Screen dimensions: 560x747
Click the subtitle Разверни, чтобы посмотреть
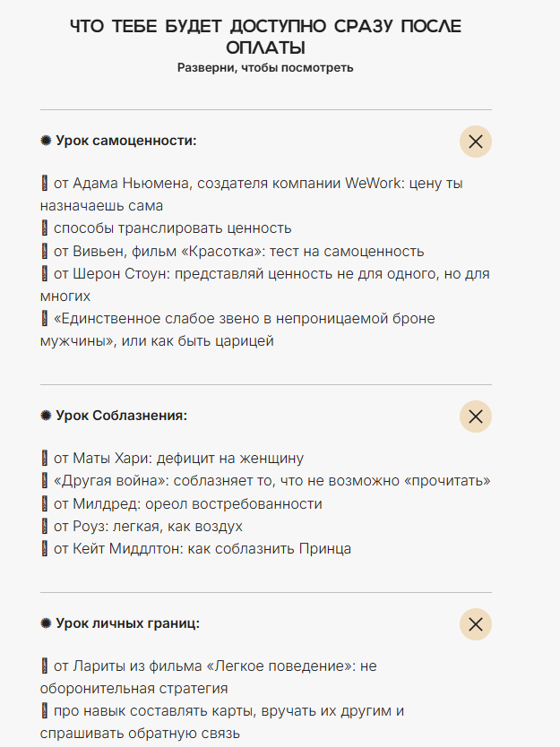(x=265, y=68)
